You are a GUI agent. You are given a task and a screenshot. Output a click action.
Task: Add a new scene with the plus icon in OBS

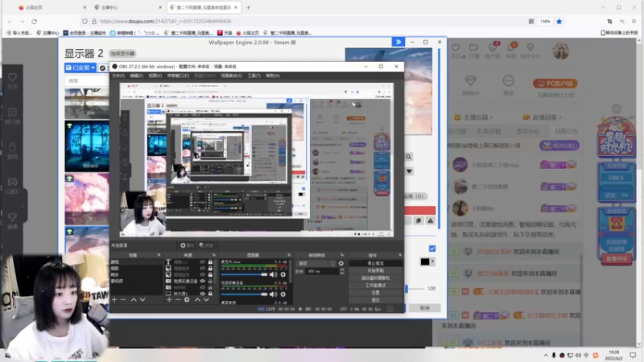(114, 299)
